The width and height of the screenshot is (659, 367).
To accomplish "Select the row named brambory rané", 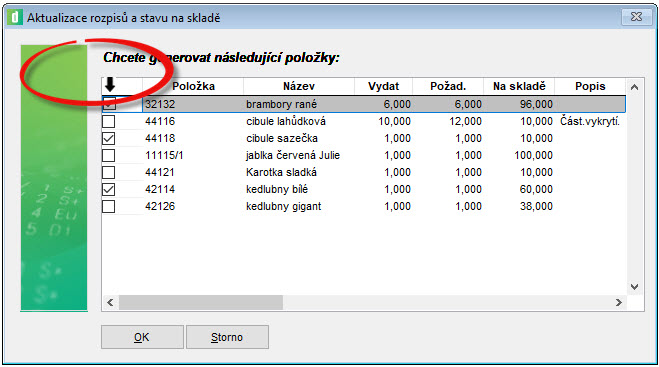I will point(364,104).
